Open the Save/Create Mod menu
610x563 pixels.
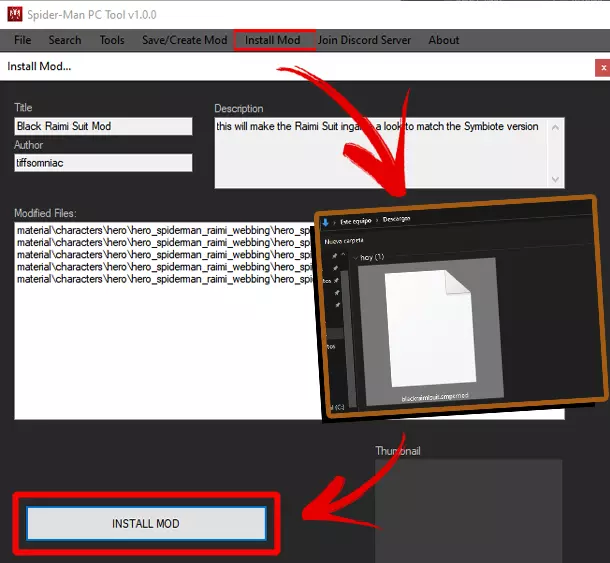[x=184, y=40]
